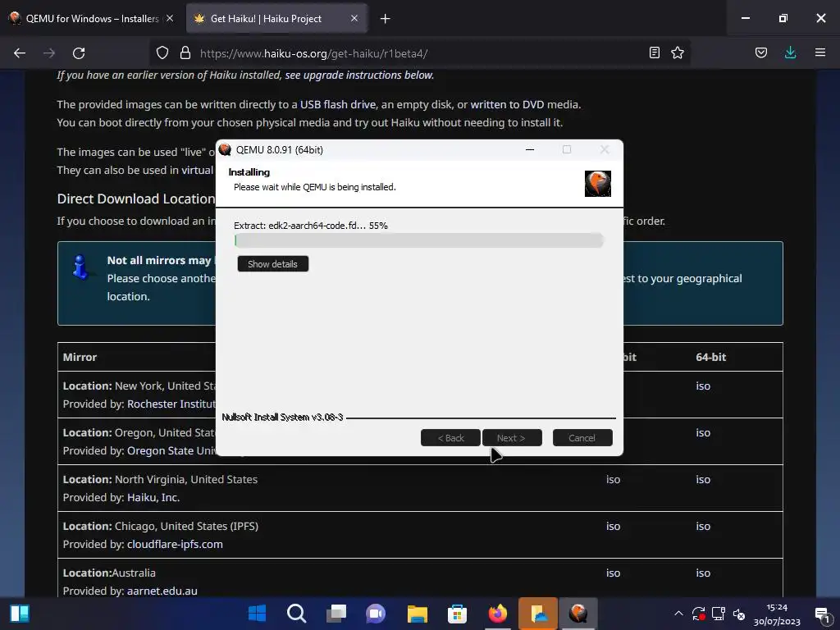The height and width of the screenshot is (630, 840).
Task: Open Firefox application menu
Action: (820, 53)
